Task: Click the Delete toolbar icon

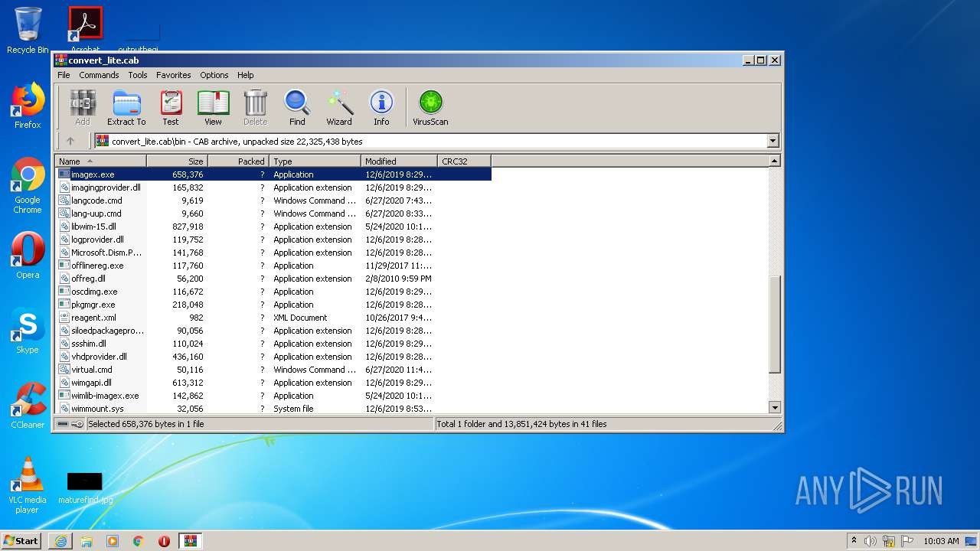Action: click(255, 108)
